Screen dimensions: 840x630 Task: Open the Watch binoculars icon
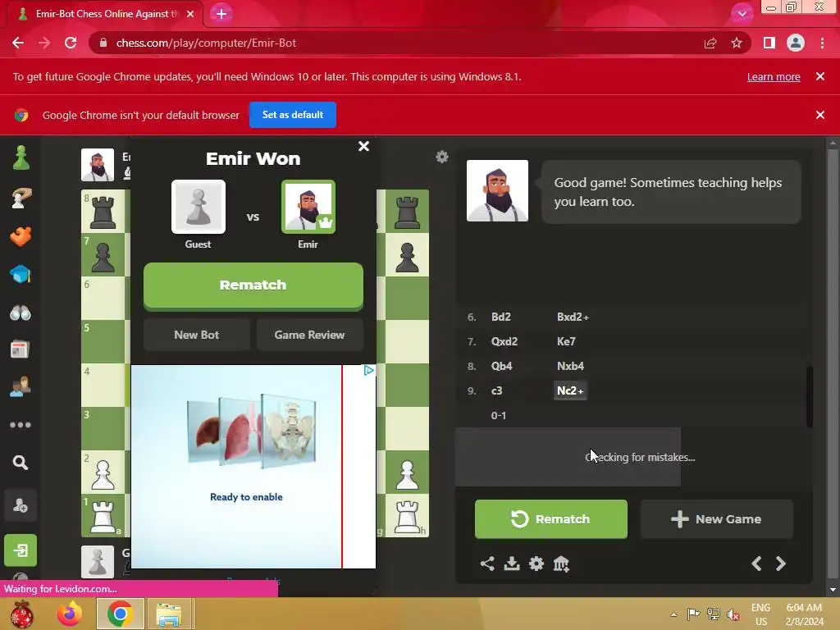[21, 313]
